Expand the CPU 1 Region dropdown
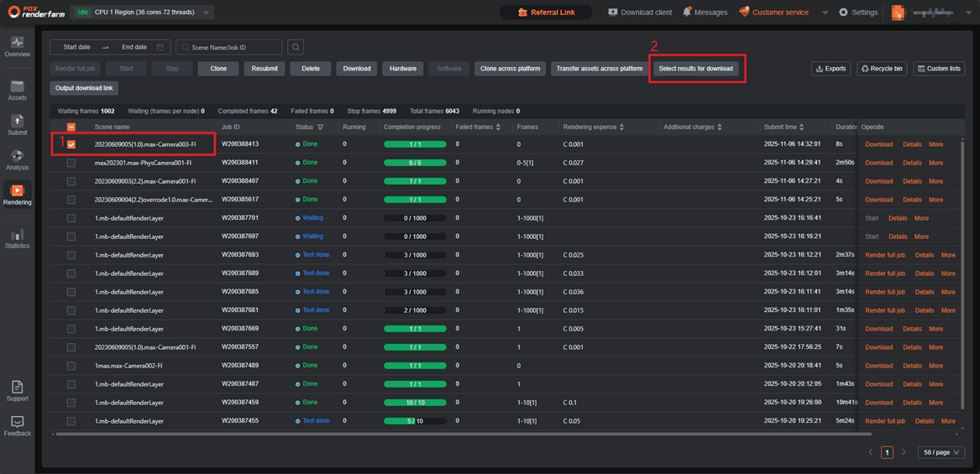The width and height of the screenshot is (980, 474). pyautogui.click(x=207, y=13)
